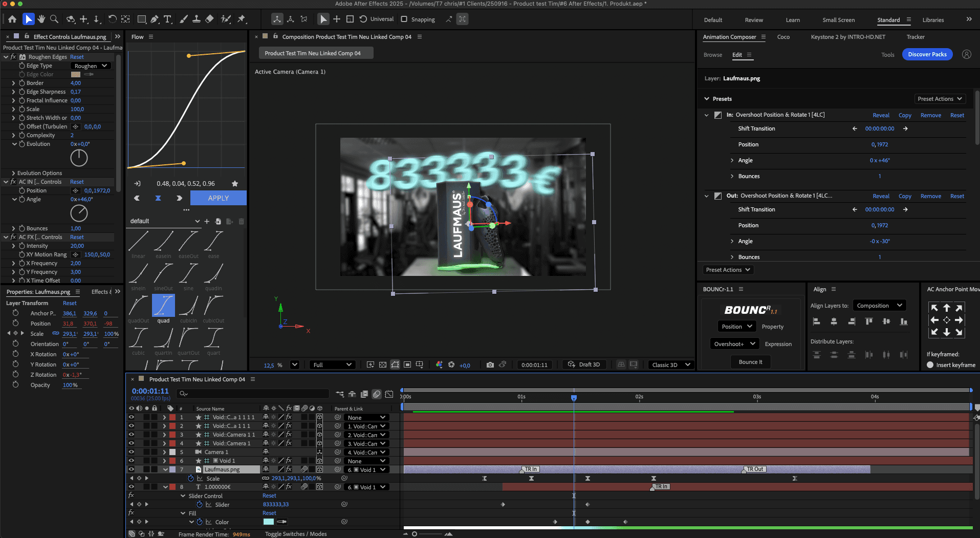The height and width of the screenshot is (538, 980).
Task: Select the linear curve preset in Flow
Action: pyautogui.click(x=139, y=241)
